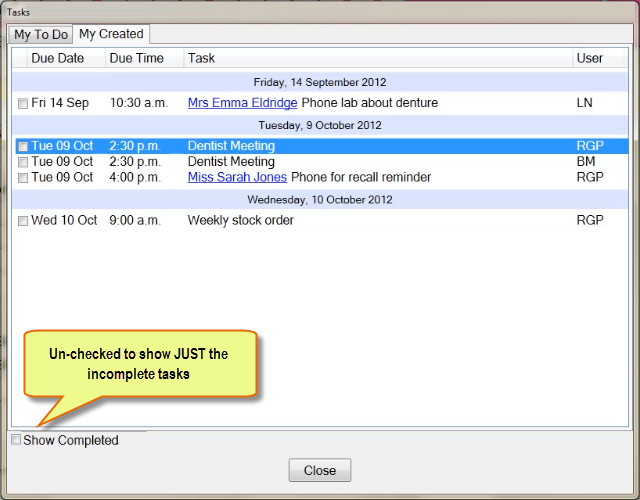Select the Dentist Meeting text assigned to BM

point(231,162)
